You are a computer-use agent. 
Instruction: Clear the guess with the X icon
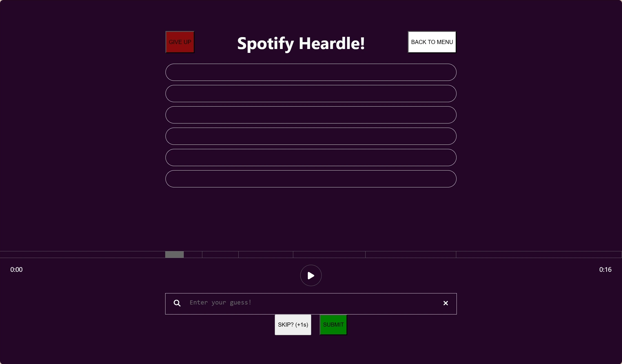point(445,303)
